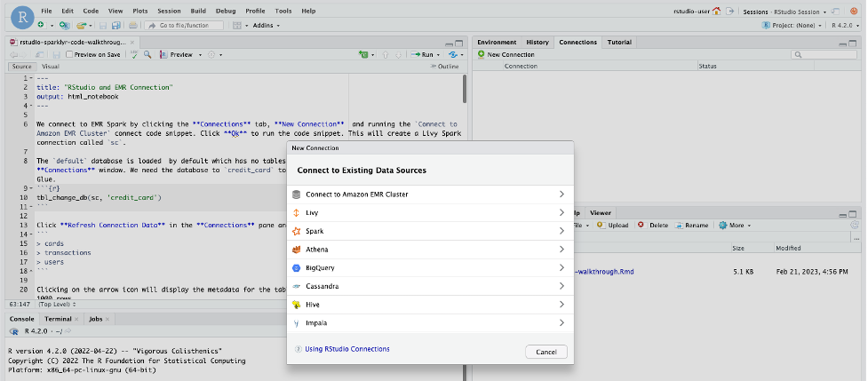Viewport: 868px width, 381px height.
Task: Switch editor to Source mode
Action: point(22,67)
